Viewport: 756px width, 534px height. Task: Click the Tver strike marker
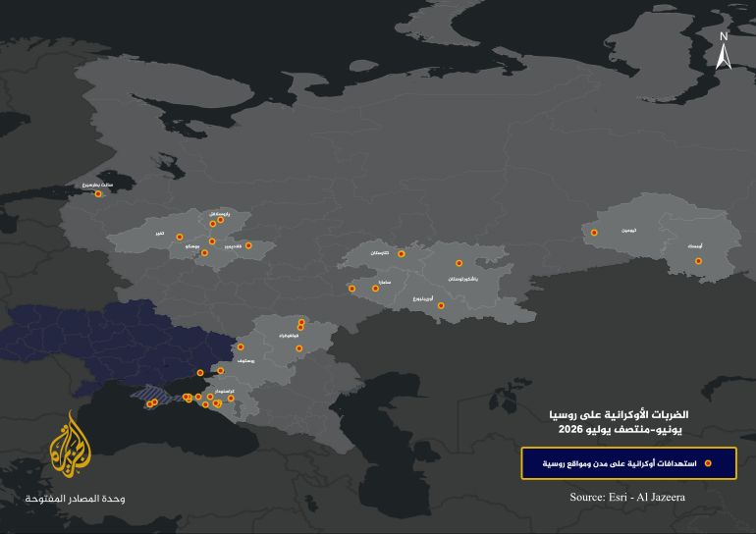point(180,237)
